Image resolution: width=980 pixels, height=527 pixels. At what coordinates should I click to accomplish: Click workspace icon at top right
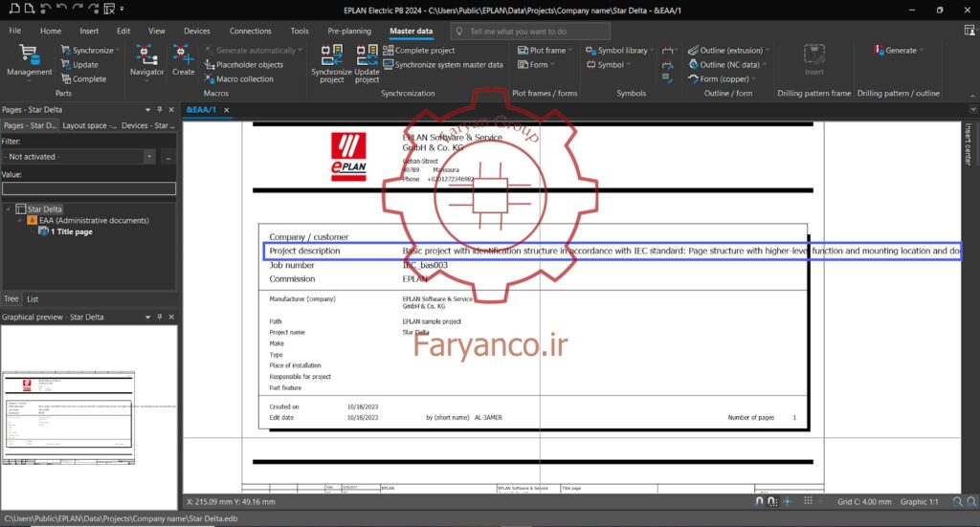969,30
